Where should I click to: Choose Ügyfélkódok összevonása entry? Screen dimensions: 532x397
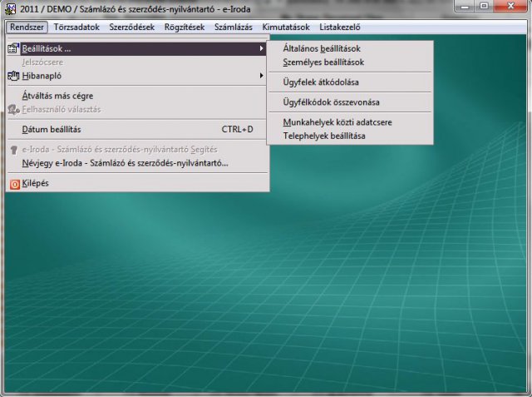pos(331,102)
